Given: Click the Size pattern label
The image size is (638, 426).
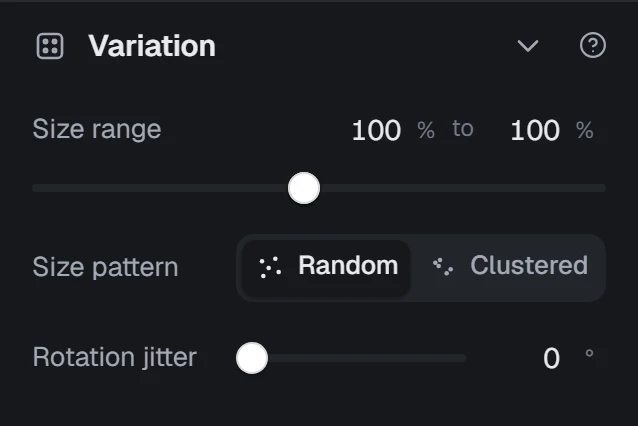Looking at the screenshot, I should pos(105,268).
